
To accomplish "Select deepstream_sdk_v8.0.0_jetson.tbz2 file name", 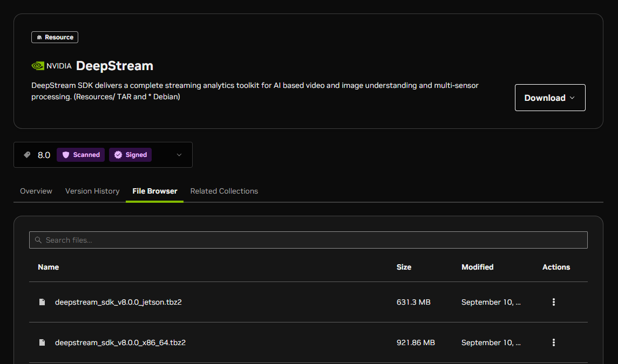I will [118, 302].
